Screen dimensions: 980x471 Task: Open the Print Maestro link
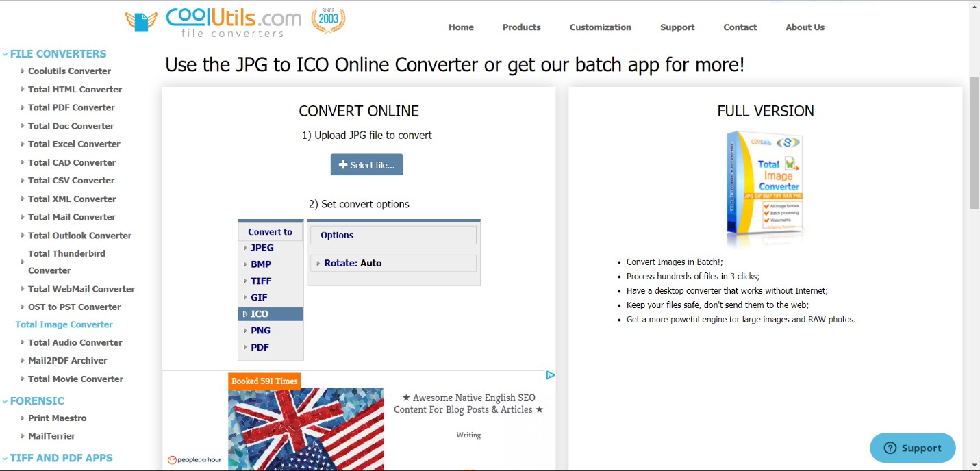58,418
